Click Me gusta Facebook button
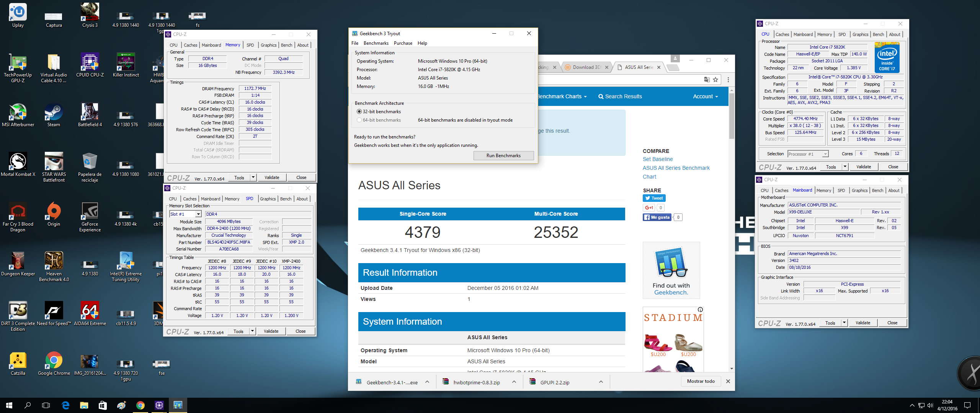Screen dimensions: 980x413 point(657,217)
